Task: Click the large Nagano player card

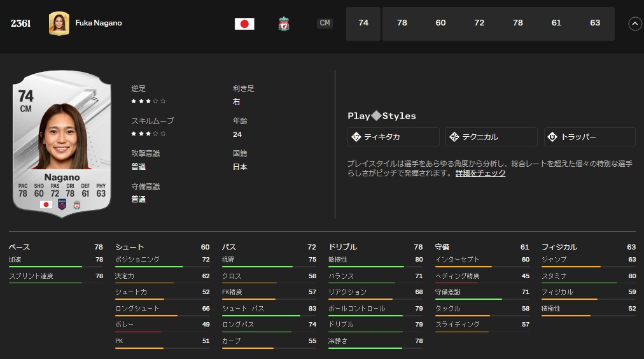Action: coord(62,143)
